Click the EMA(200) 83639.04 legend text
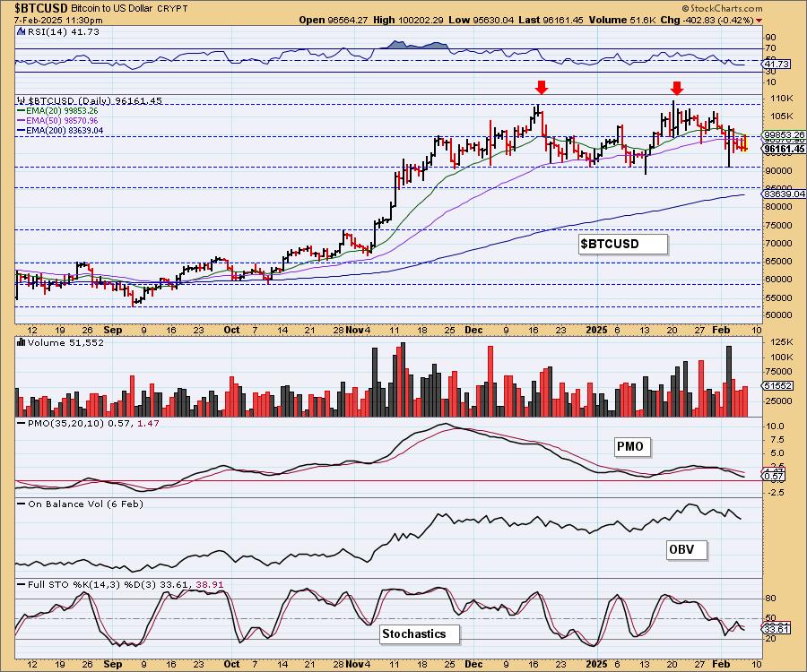807x672 pixels. point(65,131)
